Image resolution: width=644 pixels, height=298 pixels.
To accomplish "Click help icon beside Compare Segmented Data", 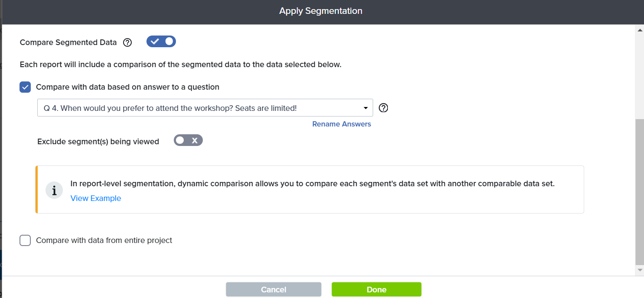I will click(x=127, y=42).
